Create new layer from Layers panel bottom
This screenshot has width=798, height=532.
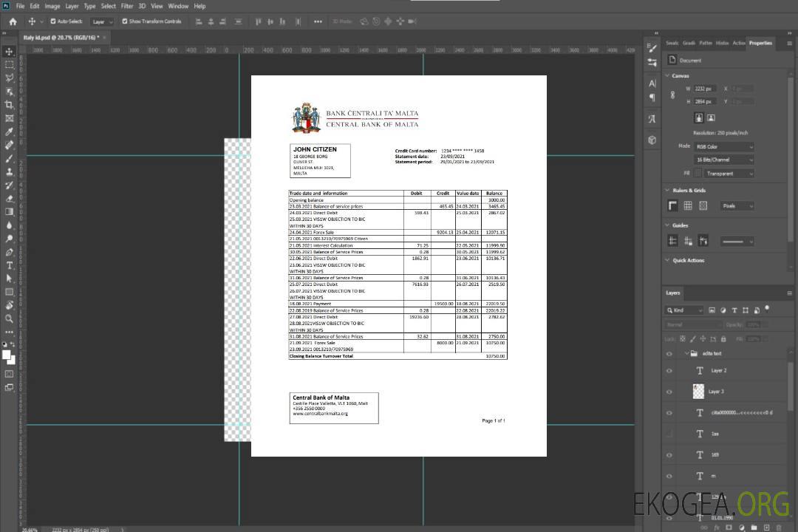(x=766, y=528)
